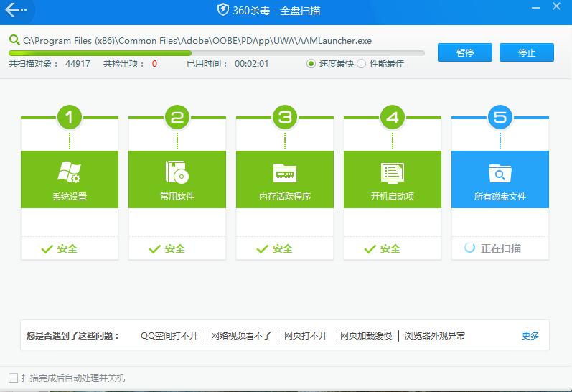
Task: Pause the scan with 暂停 button
Action: (465, 52)
